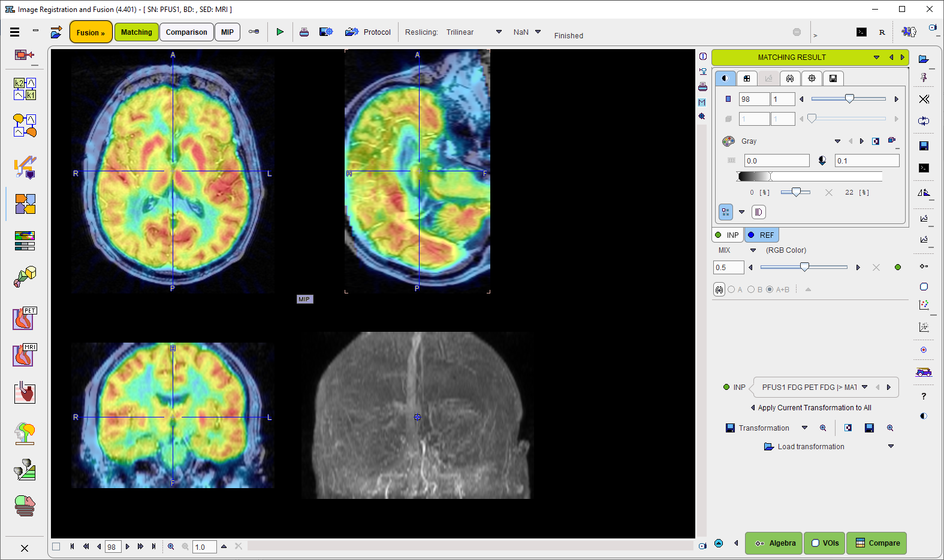Toggle the highlighted layout button in display panel
The height and width of the screenshot is (560, 944).
726,211
